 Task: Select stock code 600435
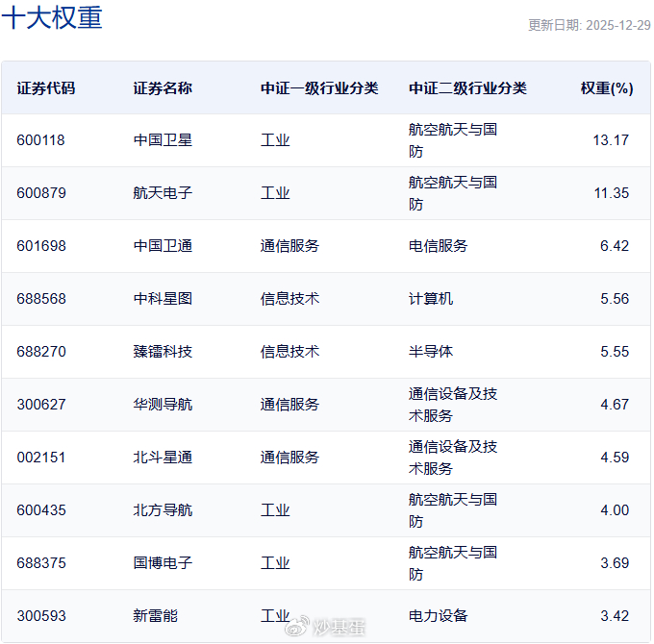[41, 510]
